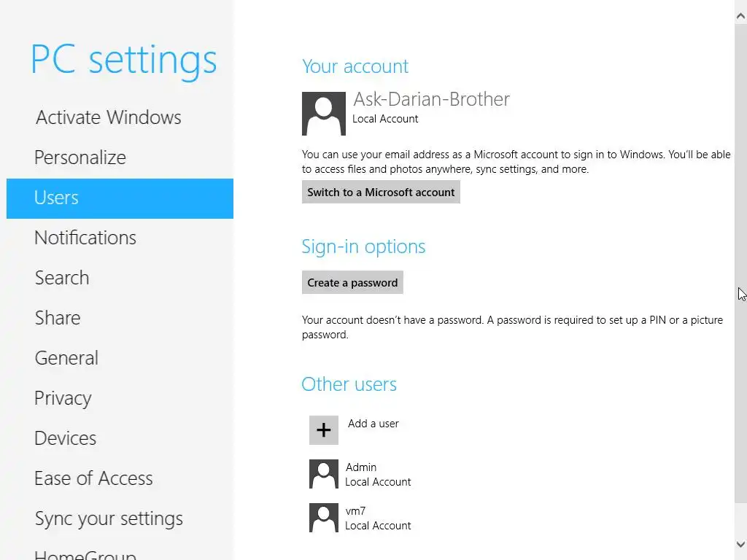Select the Users category
747x560 pixels.
(120, 198)
